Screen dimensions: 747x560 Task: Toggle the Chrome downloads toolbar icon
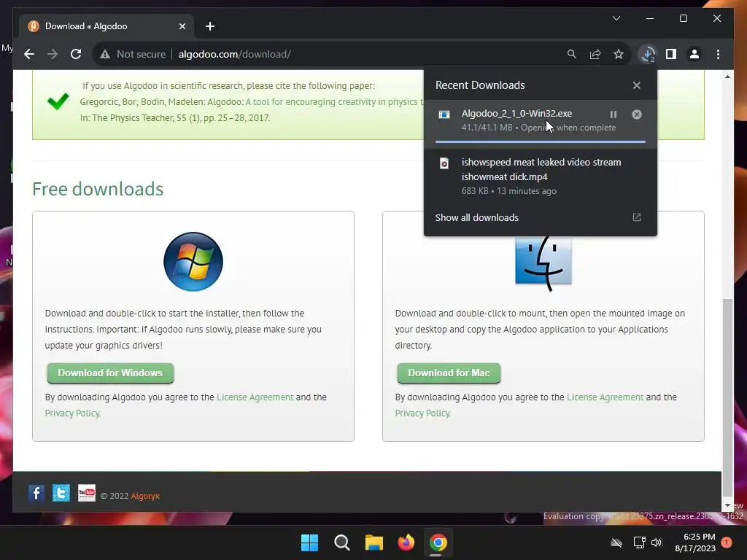click(648, 54)
